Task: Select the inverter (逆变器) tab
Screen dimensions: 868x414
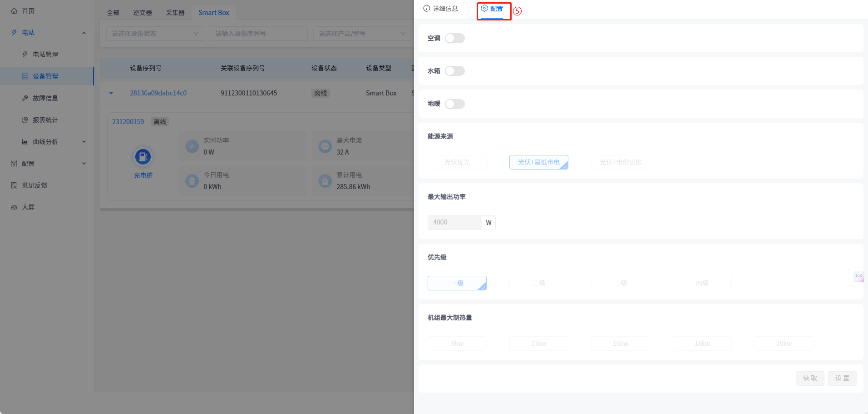Action: point(143,13)
